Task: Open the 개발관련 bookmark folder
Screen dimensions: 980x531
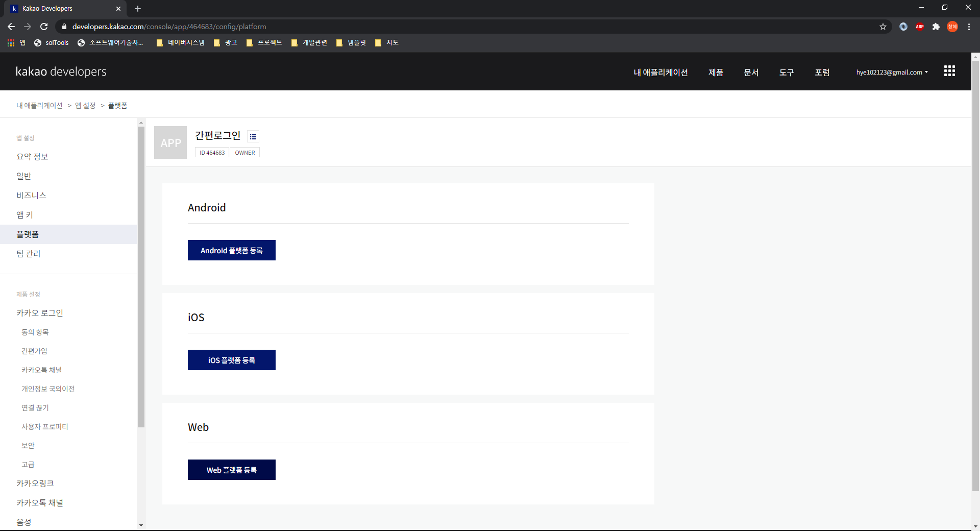Action: tap(309, 42)
